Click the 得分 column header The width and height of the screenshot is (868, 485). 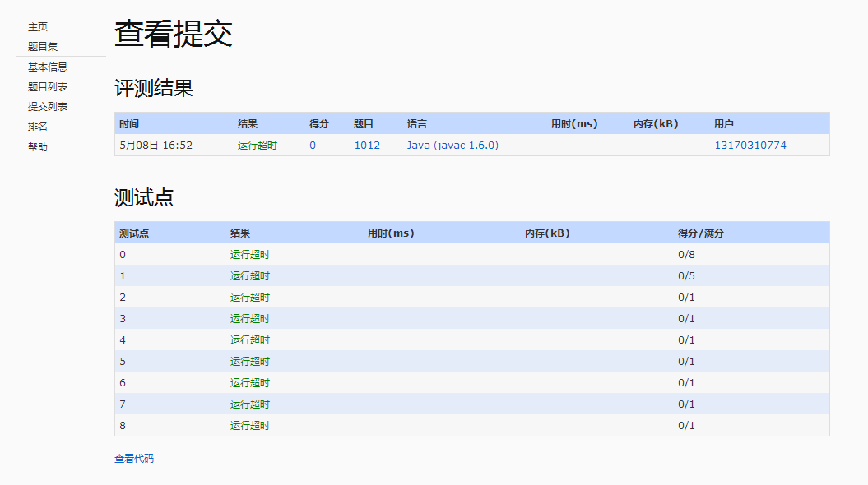(x=319, y=124)
